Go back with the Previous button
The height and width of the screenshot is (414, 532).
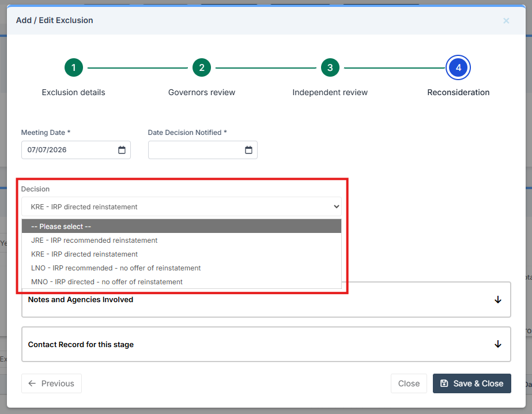pos(51,383)
